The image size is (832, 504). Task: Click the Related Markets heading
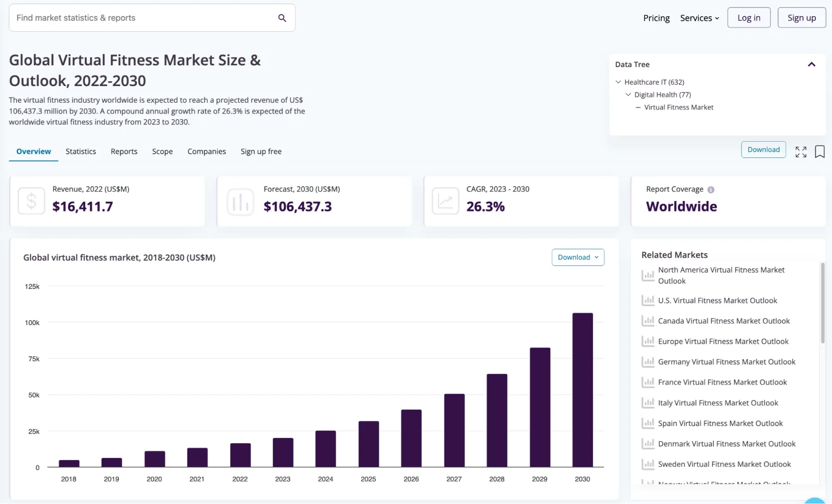(x=674, y=255)
